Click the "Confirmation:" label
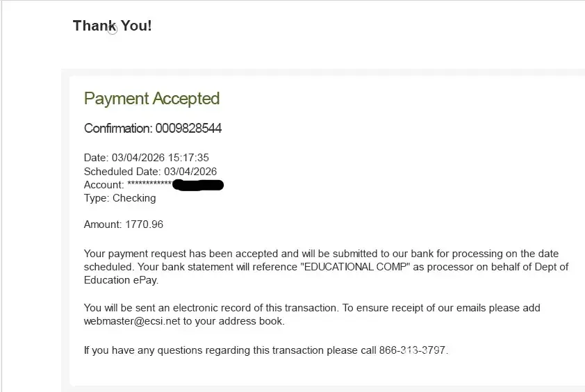 tap(118, 129)
